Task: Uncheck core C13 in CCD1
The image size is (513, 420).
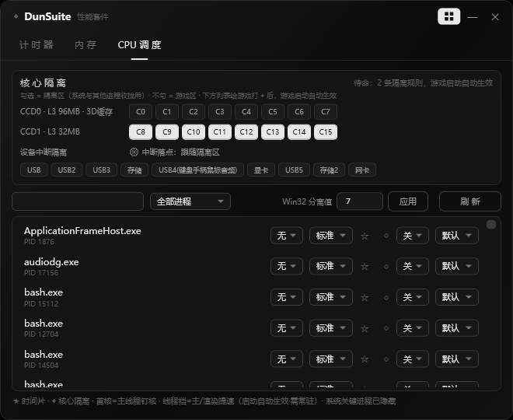Action: click(x=273, y=132)
